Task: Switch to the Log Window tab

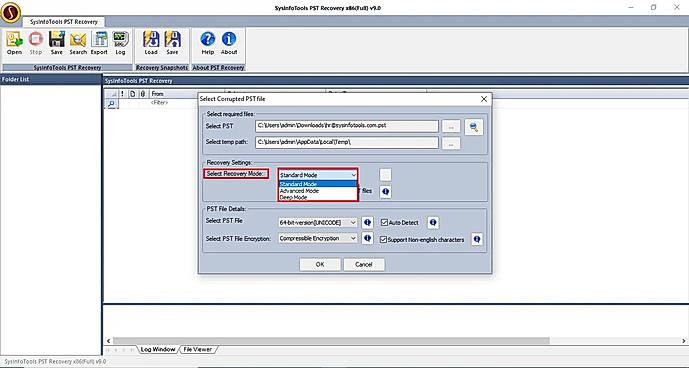Action: [157, 350]
